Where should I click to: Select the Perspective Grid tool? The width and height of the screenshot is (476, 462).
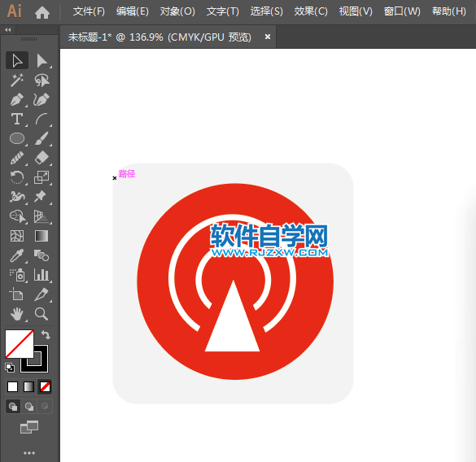click(41, 216)
